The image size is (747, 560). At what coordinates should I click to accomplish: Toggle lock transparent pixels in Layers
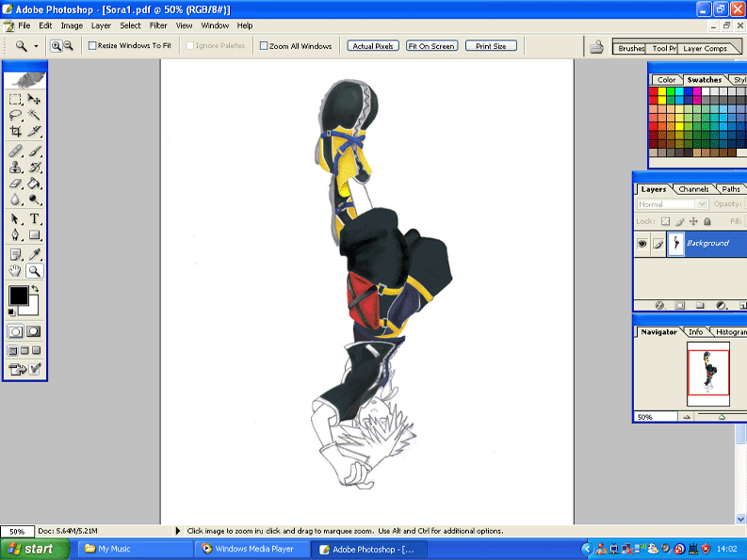tap(666, 221)
